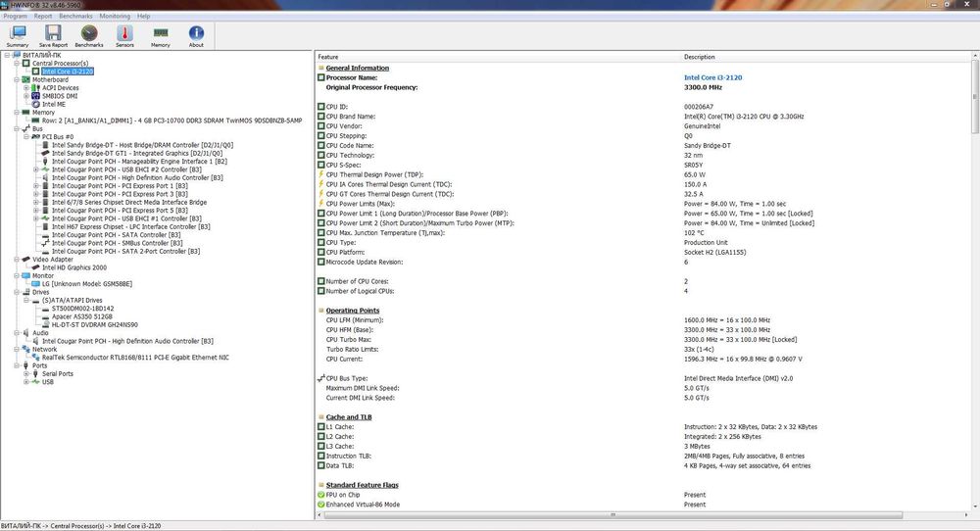The height and width of the screenshot is (531, 980).
Task: Click the Central Processor(s) chip icon
Action: click(26, 63)
